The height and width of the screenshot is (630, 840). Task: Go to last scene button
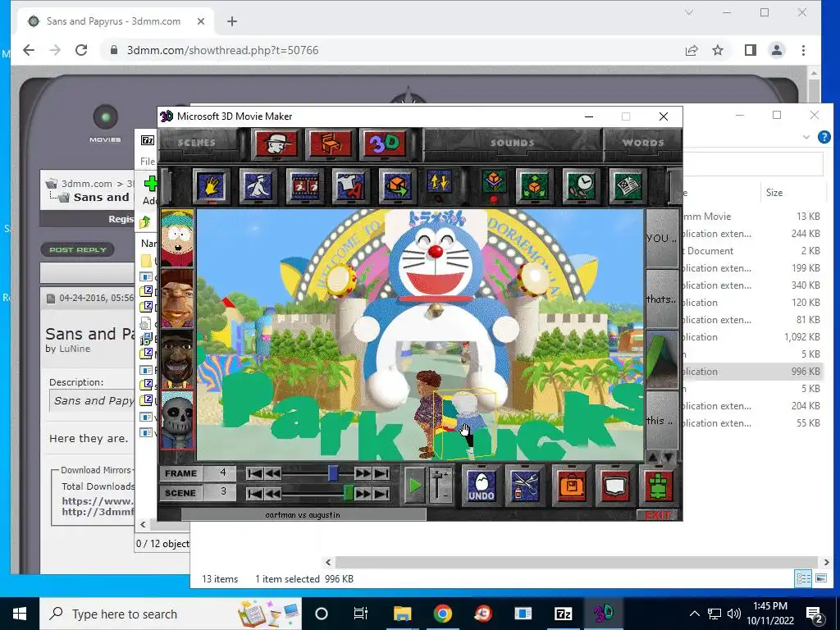381,493
